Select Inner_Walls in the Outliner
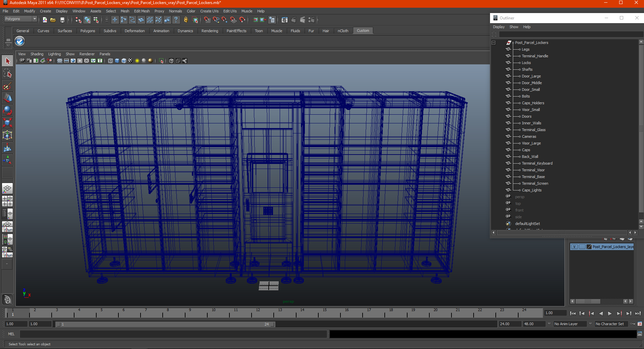This screenshot has width=644, height=349. [531, 123]
